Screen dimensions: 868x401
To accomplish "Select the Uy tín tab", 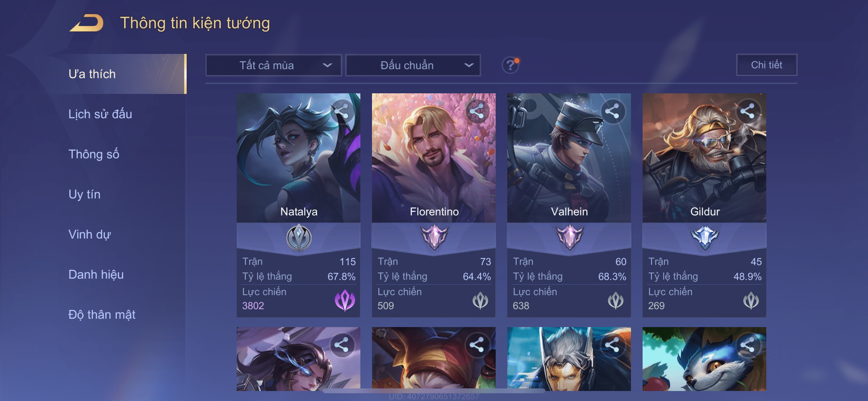I will coord(84,194).
